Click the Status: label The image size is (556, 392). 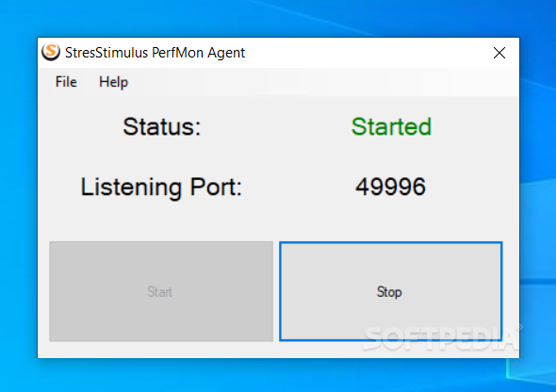162,127
